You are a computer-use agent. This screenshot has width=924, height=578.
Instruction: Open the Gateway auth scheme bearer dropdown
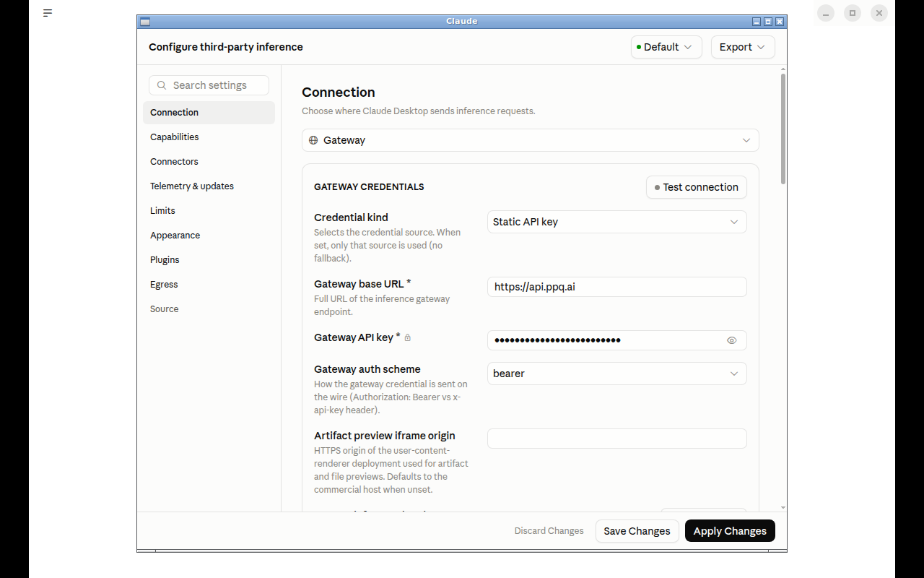pos(617,374)
